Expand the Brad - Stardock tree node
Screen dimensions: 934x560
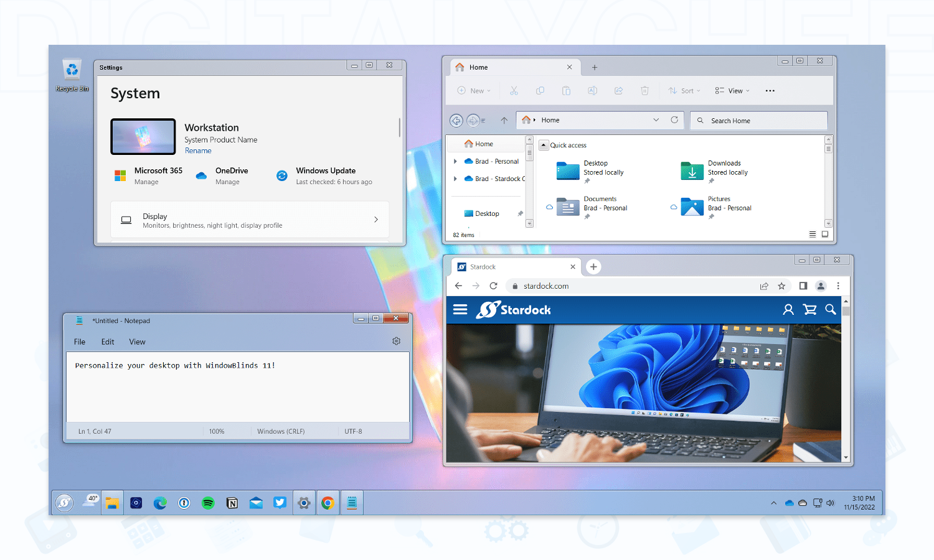point(455,179)
